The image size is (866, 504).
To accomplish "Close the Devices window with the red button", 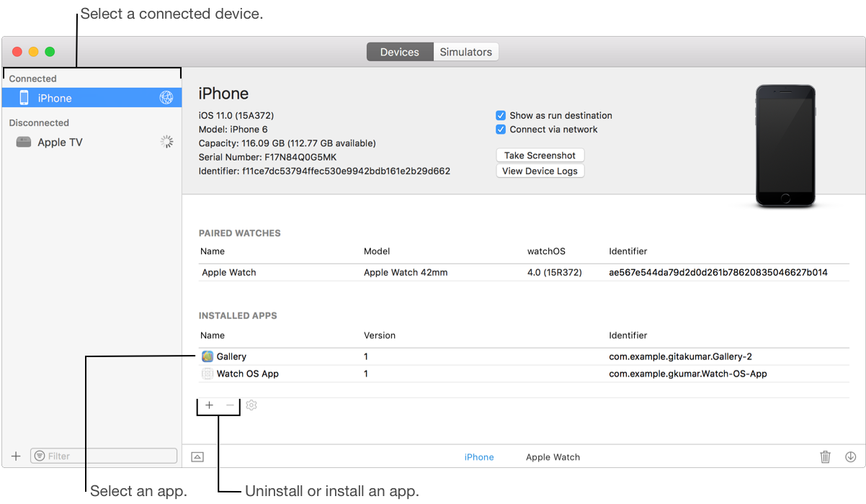I will tap(16, 52).
